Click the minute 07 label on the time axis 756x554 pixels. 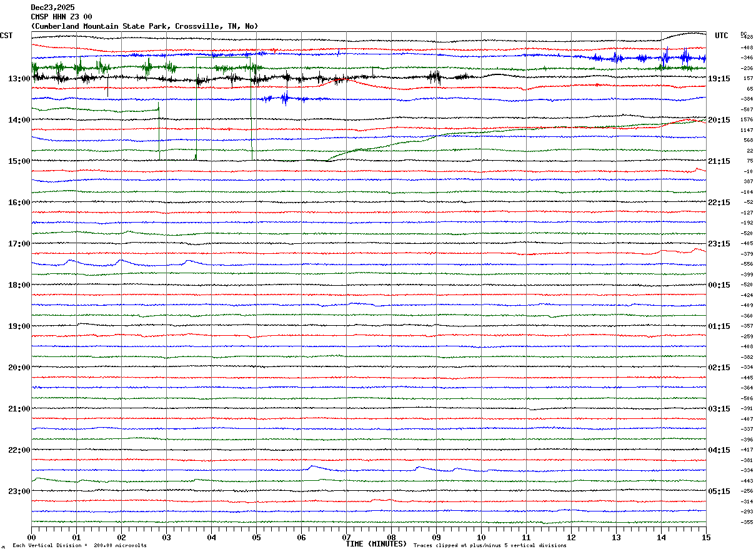tap(346, 537)
